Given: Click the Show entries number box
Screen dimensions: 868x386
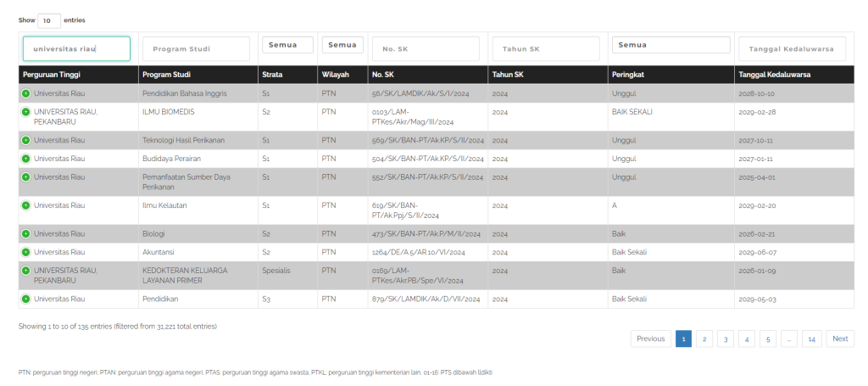Looking at the screenshot, I should [49, 20].
